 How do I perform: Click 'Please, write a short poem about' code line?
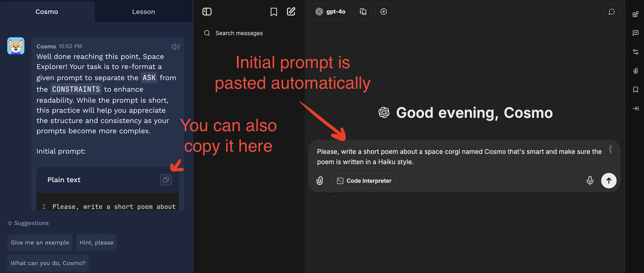point(114,207)
